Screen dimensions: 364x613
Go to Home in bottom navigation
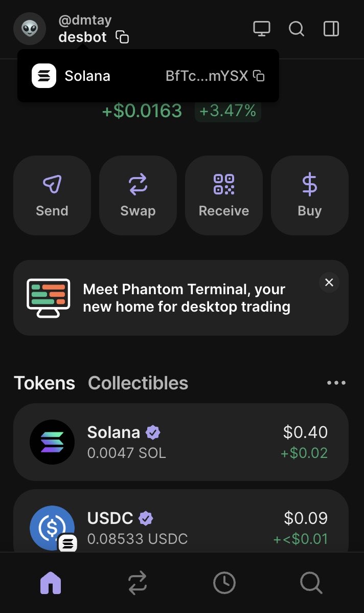click(x=51, y=583)
